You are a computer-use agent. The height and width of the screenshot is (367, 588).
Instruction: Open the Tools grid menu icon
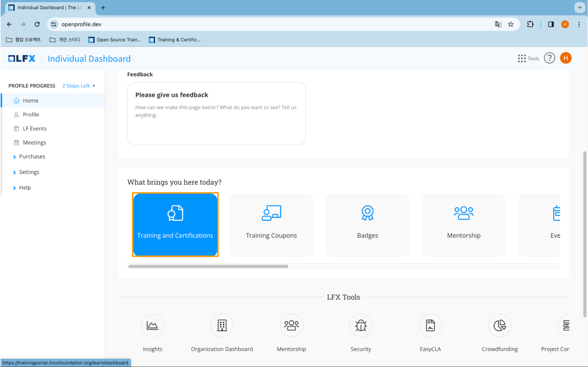[522, 58]
